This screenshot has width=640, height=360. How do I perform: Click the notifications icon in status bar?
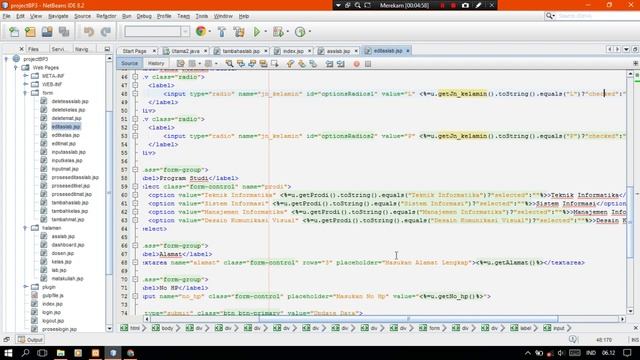pos(573,340)
